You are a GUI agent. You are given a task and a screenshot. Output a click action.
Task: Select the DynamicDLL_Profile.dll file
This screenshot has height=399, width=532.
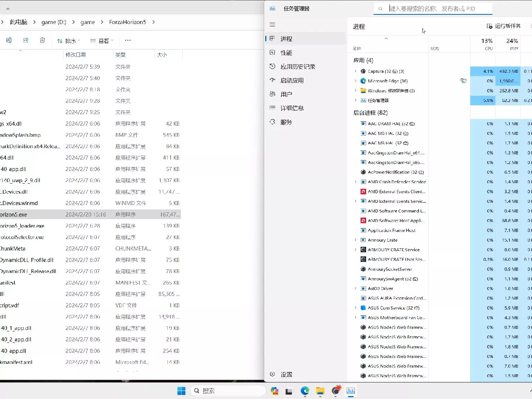(x=91, y=260)
